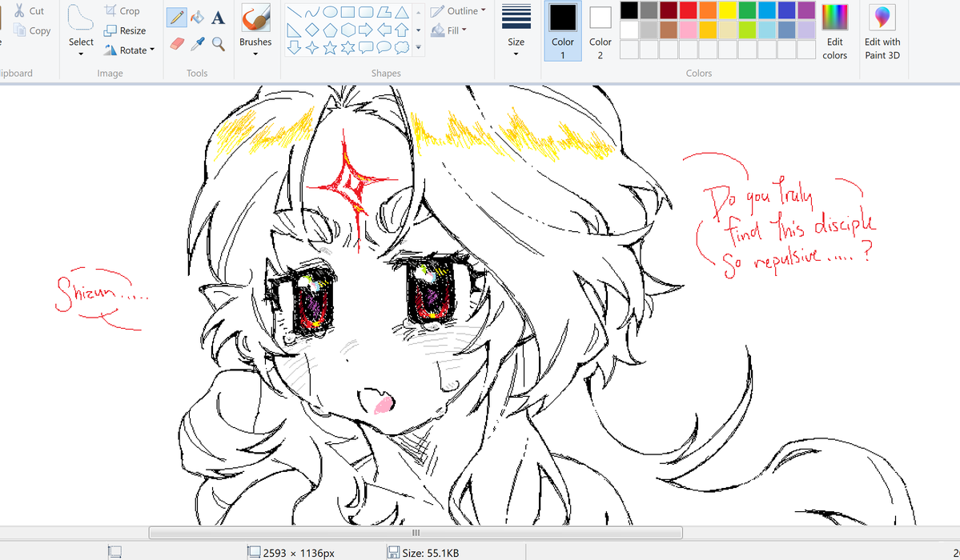Click the horizontal canvas scrollbar thumb

(x=416, y=533)
